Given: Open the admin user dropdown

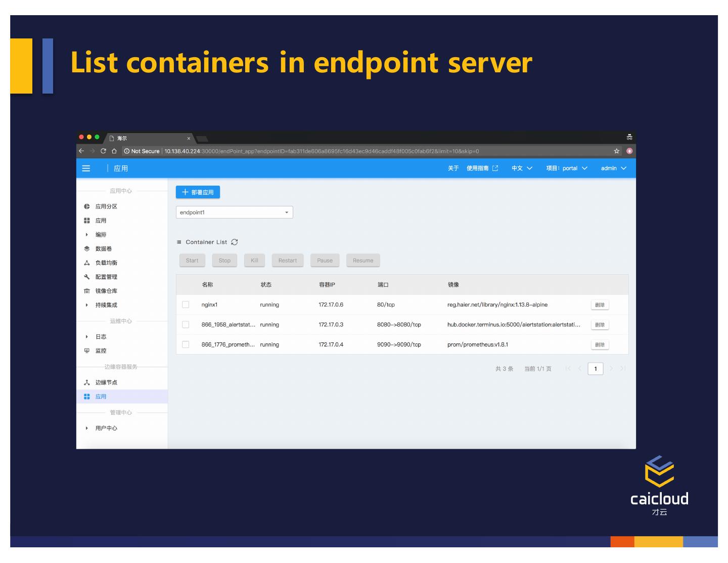Looking at the screenshot, I should click(x=614, y=168).
